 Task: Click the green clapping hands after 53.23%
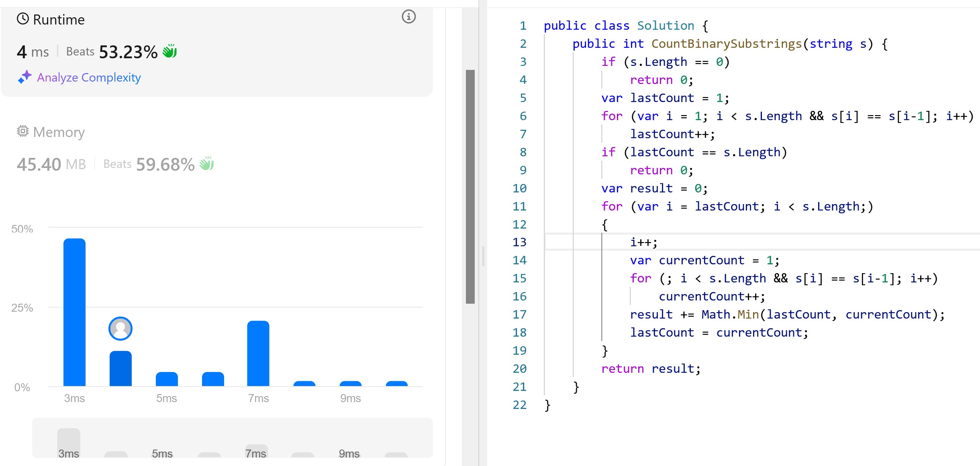(169, 51)
